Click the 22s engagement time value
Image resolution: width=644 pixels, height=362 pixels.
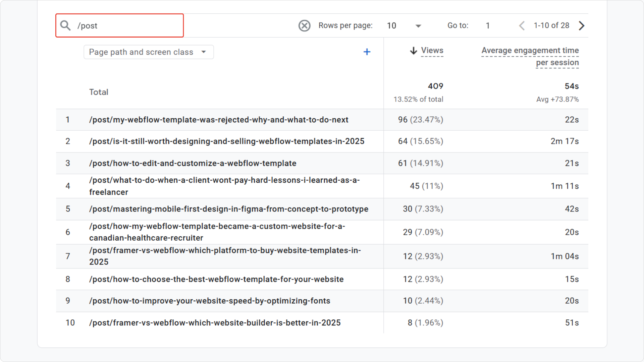point(572,120)
